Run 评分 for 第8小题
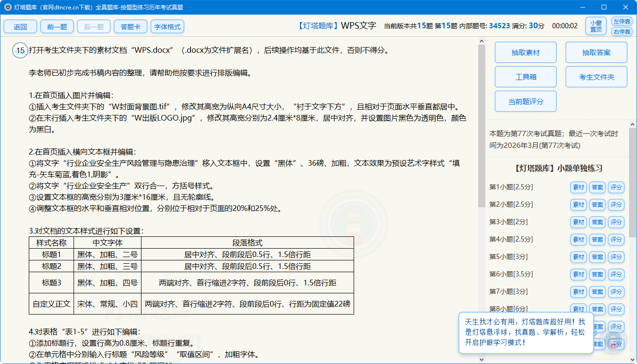637x364 pixels. 616,309
